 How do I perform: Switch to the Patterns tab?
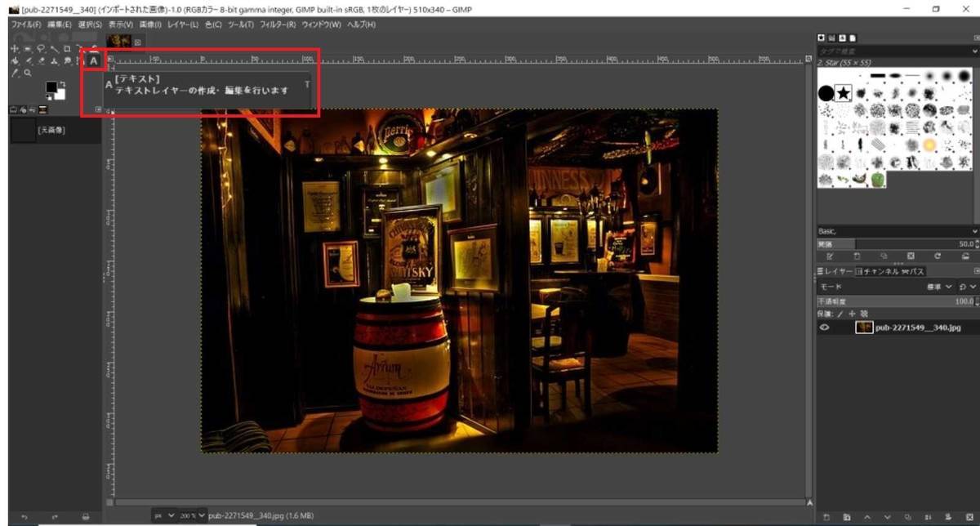pos(831,38)
